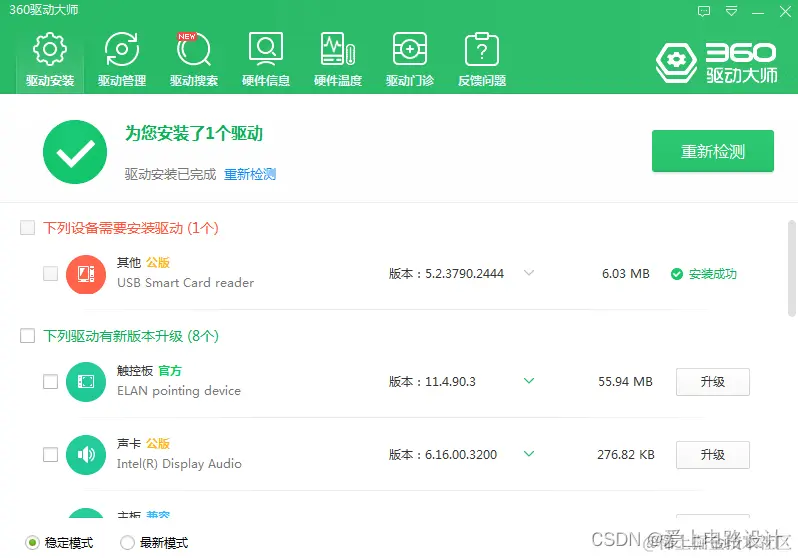Tick the 下列设备需要安装驱动 group checkbox

click(x=27, y=228)
